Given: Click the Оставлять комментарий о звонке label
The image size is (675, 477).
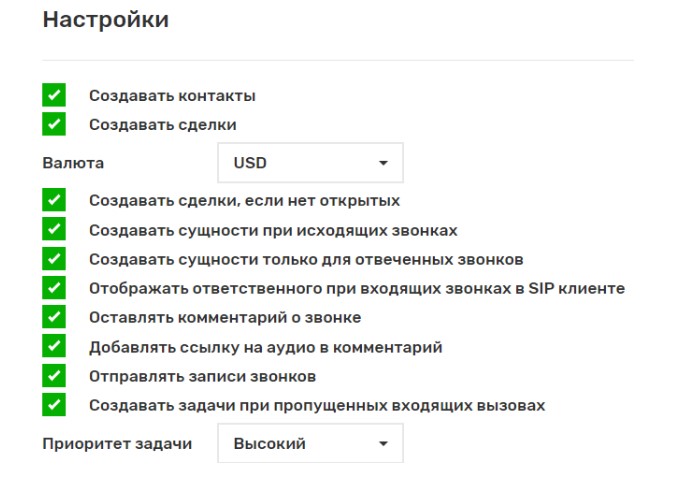Looking at the screenshot, I should (225, 317).
